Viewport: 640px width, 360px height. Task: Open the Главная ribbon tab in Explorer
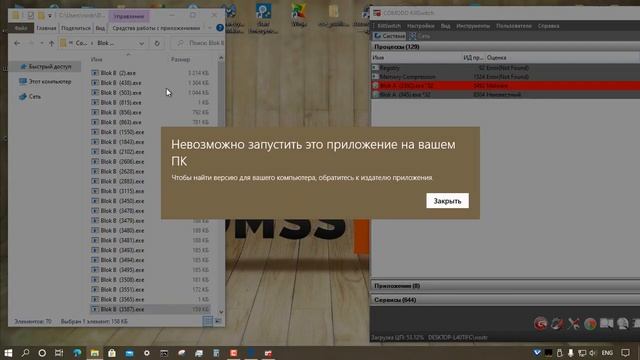[x=46, y=28]
